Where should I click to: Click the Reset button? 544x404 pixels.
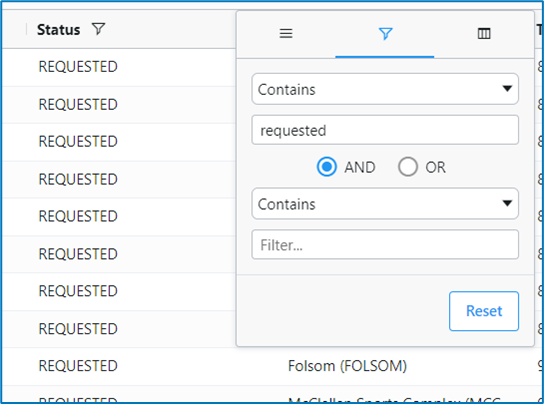(484, 311)
